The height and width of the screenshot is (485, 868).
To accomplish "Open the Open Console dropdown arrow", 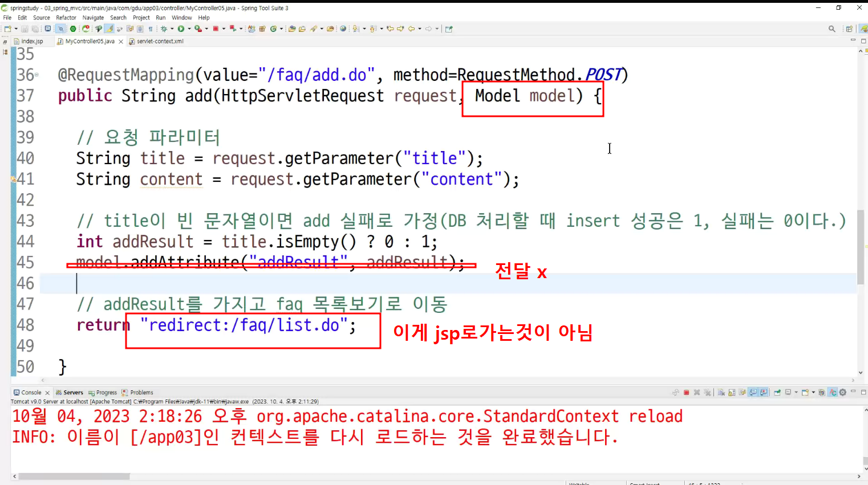I will (x=813, y=393).
